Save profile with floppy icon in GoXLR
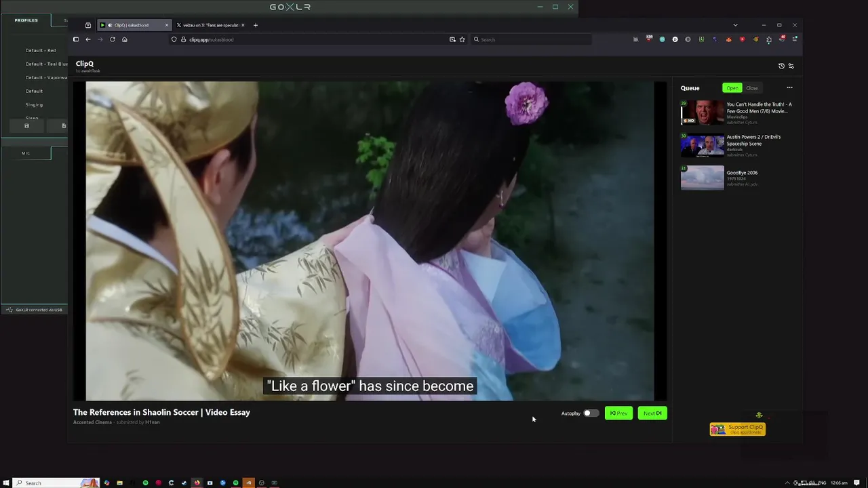The height and width of the screenshot is (488, 868). [x=26, y=125]
